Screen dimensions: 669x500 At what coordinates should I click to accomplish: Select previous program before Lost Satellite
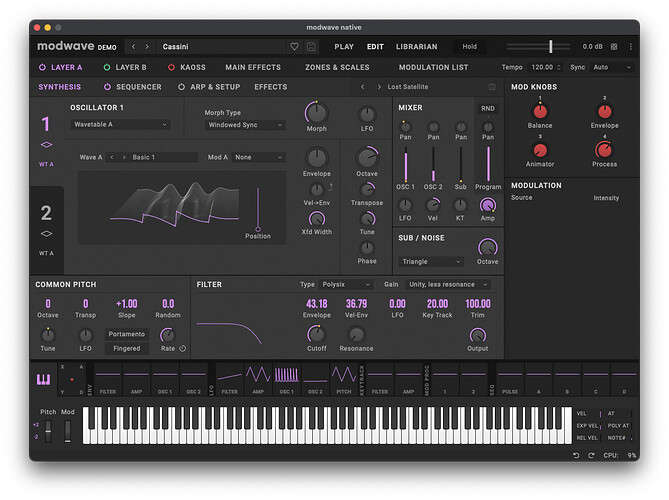(x=363, y=87)
